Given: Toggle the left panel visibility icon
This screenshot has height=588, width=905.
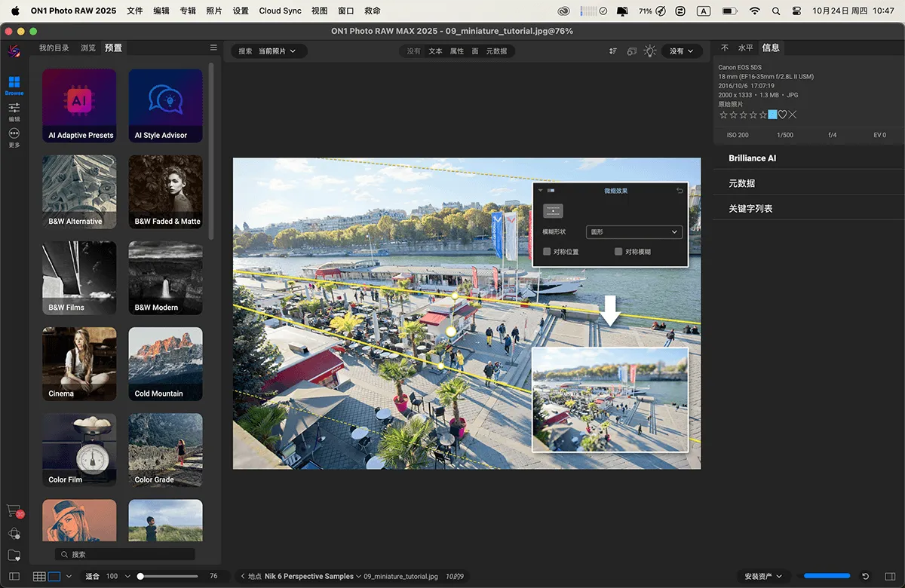Looking at the screenshot, I should pos(14,577).
